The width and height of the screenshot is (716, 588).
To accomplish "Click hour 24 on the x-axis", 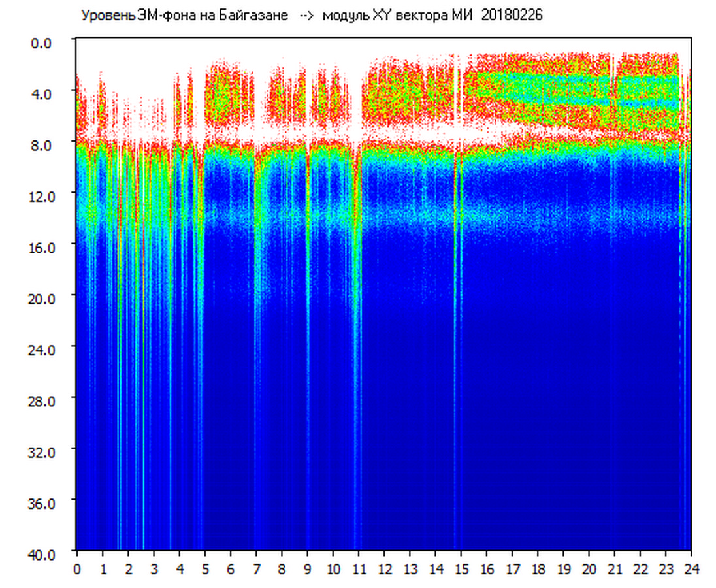I will (x=691, y=569).
